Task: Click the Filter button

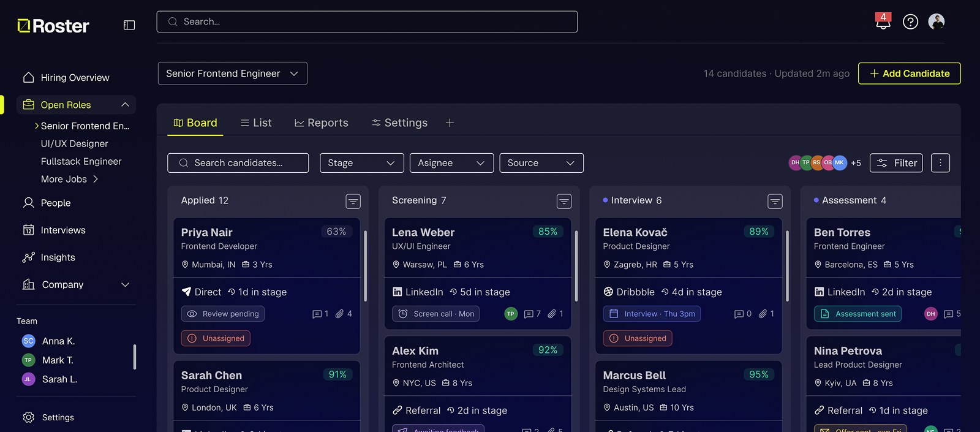Action: coord(896,163)
